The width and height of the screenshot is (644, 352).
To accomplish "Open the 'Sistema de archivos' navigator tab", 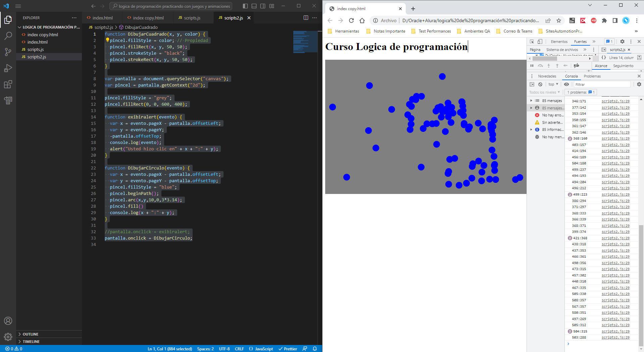I will 562,50.
